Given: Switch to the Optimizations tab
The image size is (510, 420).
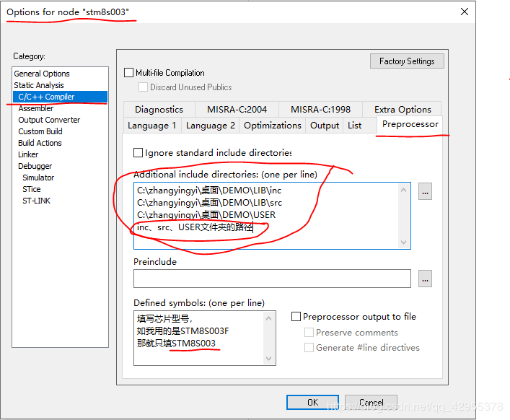Looking at the screenshot, I should pyautogui.click(x=273, y=126).
